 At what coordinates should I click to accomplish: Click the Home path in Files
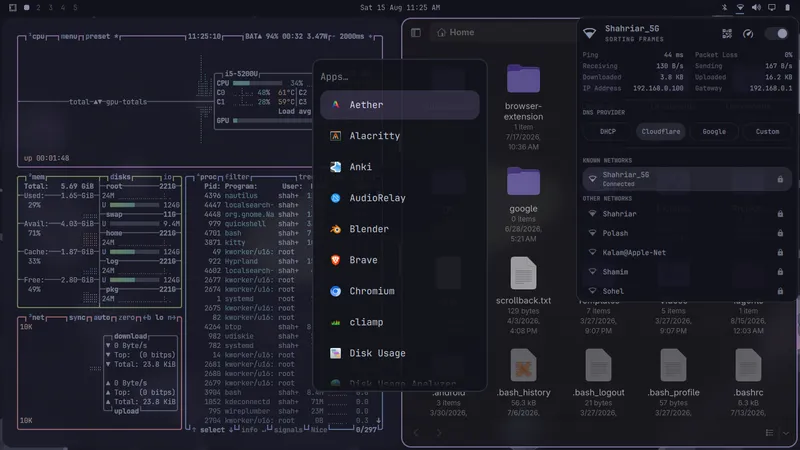[456, 32]
